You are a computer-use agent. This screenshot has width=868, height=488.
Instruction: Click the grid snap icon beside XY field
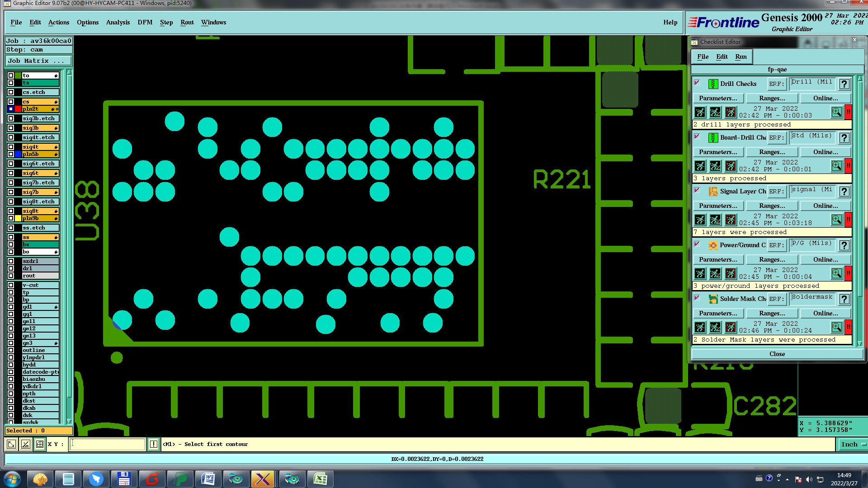(x=40, y=444)
